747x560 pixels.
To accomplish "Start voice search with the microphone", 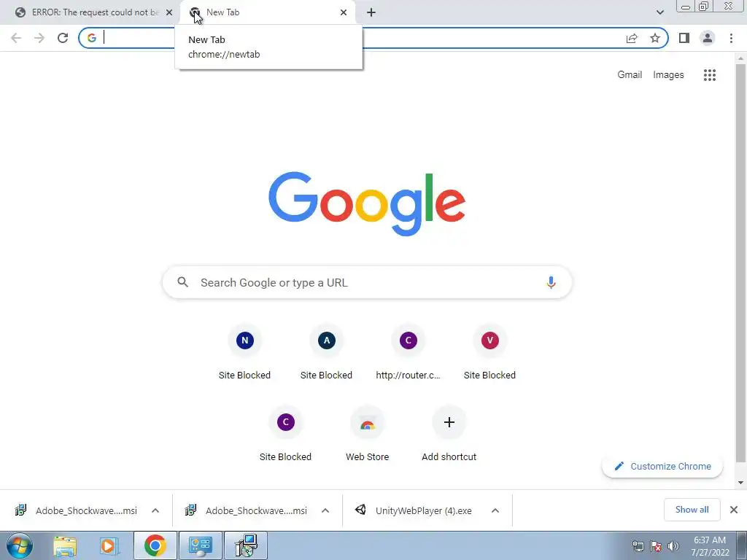I will point(551,282).
